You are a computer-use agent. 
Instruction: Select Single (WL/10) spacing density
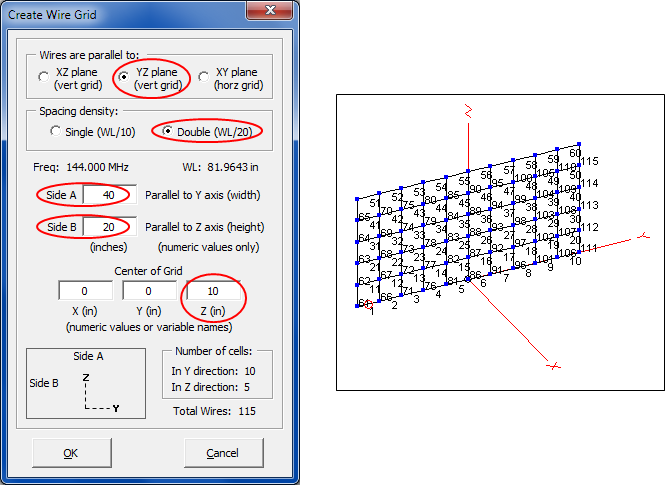57,131
